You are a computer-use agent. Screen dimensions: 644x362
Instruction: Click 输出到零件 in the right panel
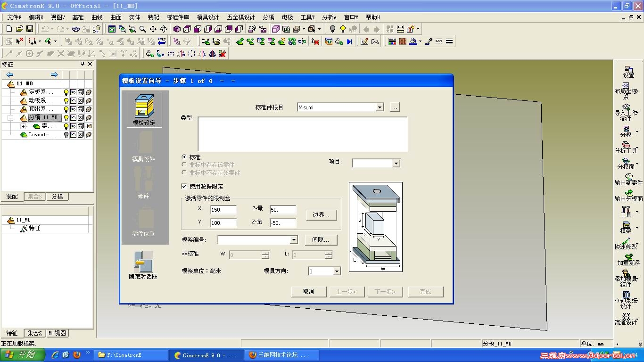[628, 180]
